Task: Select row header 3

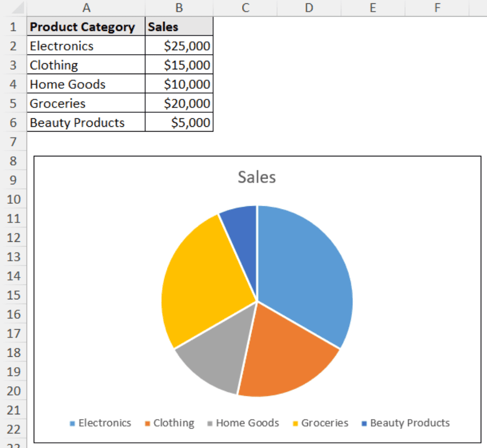Action: click(14, 65)
